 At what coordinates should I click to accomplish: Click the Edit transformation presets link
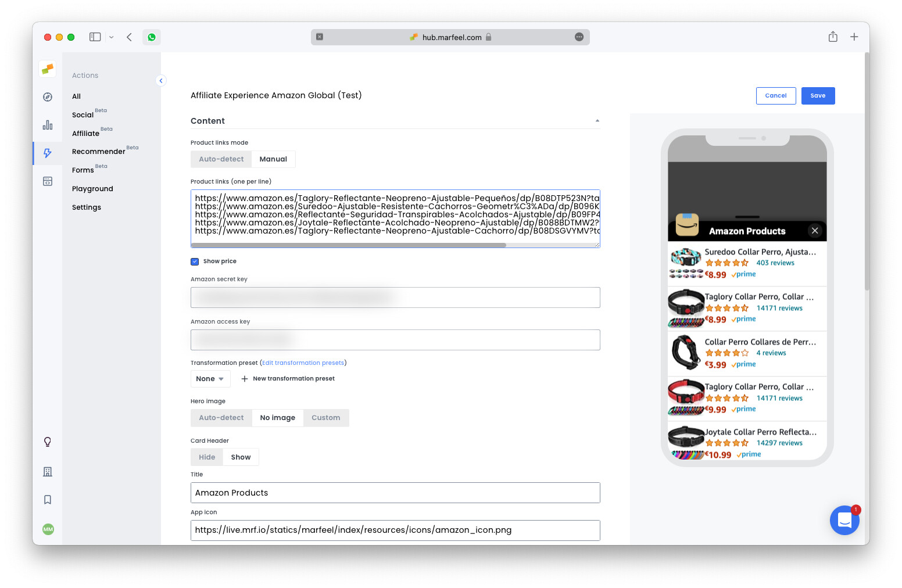tap(303, 363)
